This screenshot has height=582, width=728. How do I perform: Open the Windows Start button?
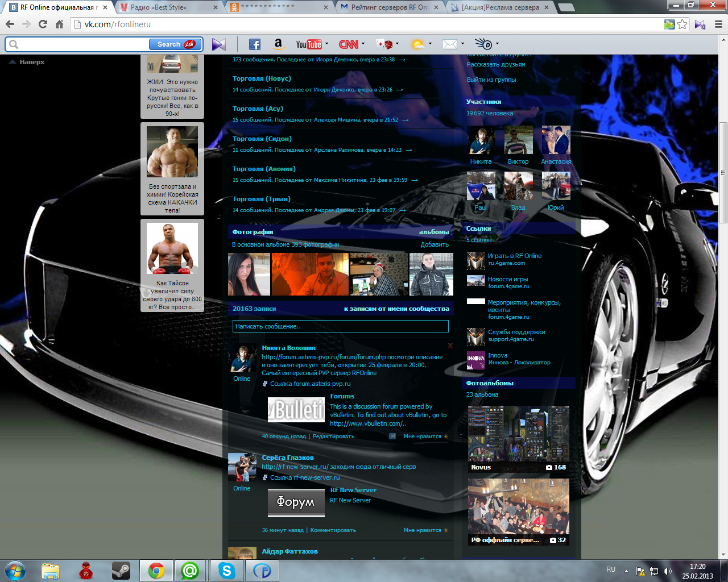coord(15,570)
